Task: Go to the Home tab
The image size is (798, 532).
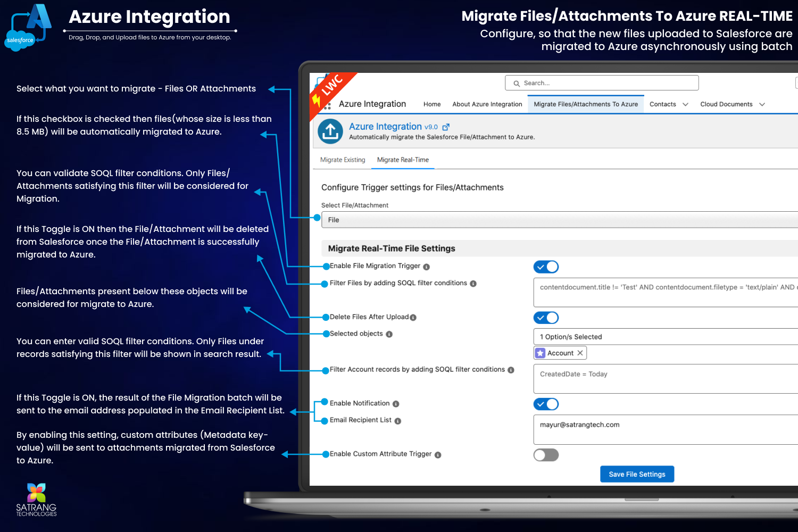Action: pyautogui.click(x=432, y=104)
